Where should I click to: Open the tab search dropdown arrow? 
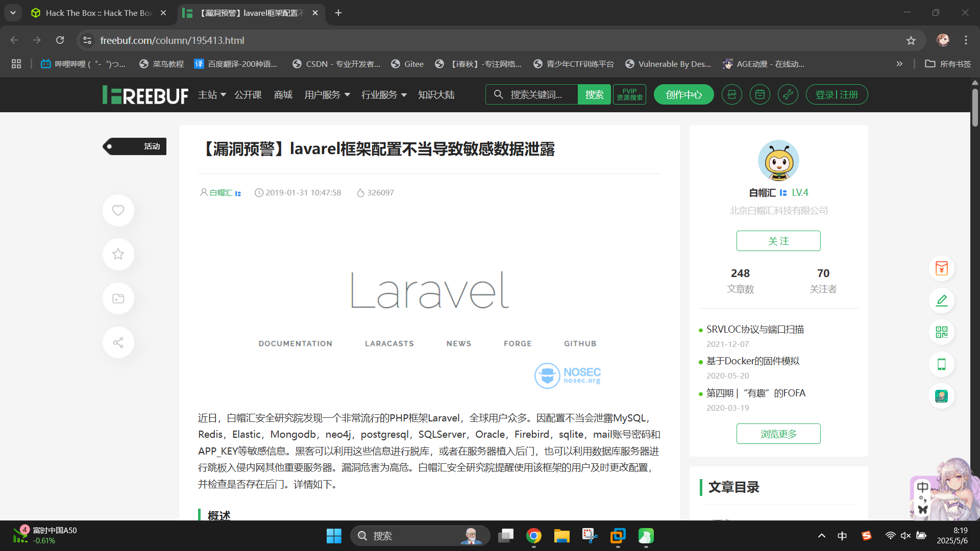coord(13,13)
